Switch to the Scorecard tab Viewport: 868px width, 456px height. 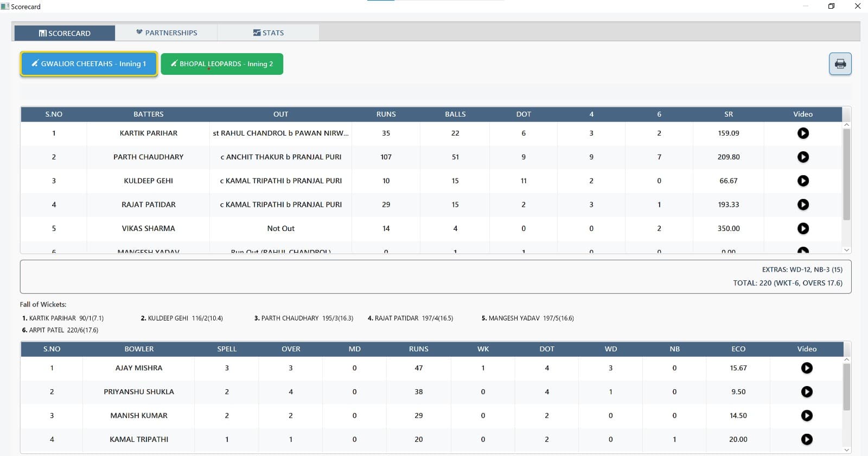tap(65, 33)
